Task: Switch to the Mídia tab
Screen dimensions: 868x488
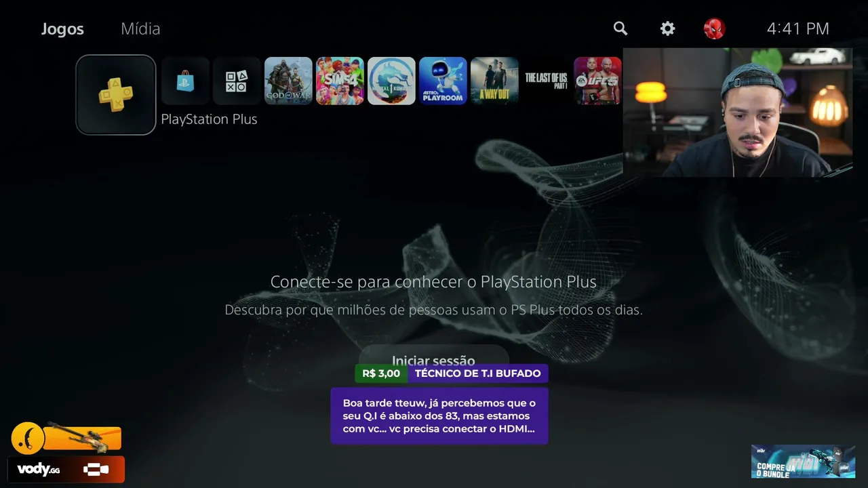Action: pos(140,28)
